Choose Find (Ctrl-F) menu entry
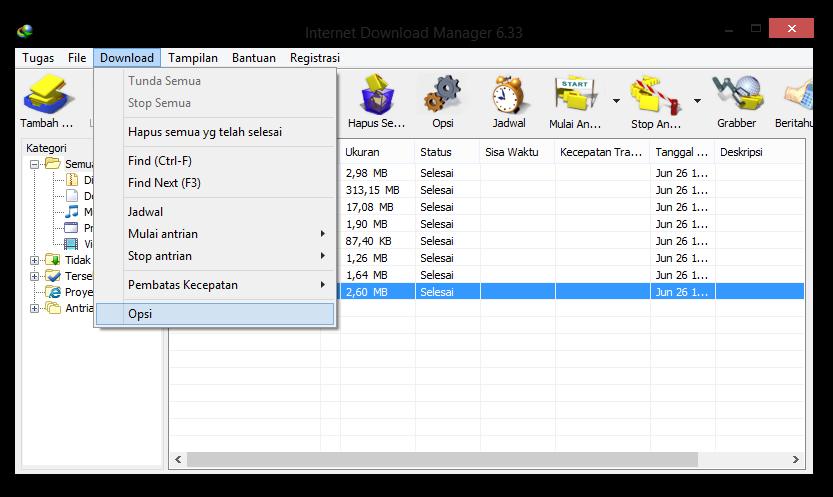The height and width of the screenshot is (497, 833). click(215, 160)
